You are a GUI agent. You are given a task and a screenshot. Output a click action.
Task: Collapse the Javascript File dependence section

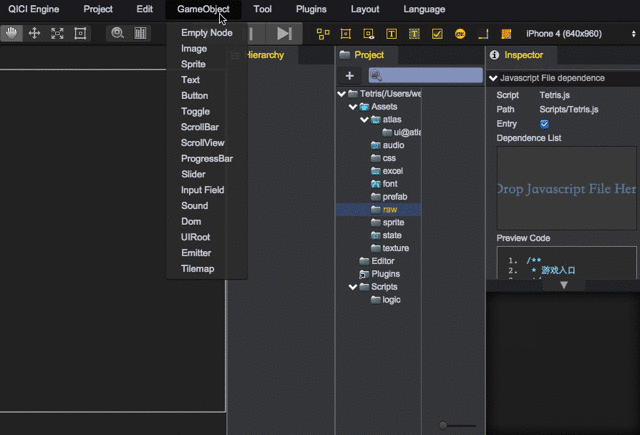[x=493, y=77]
